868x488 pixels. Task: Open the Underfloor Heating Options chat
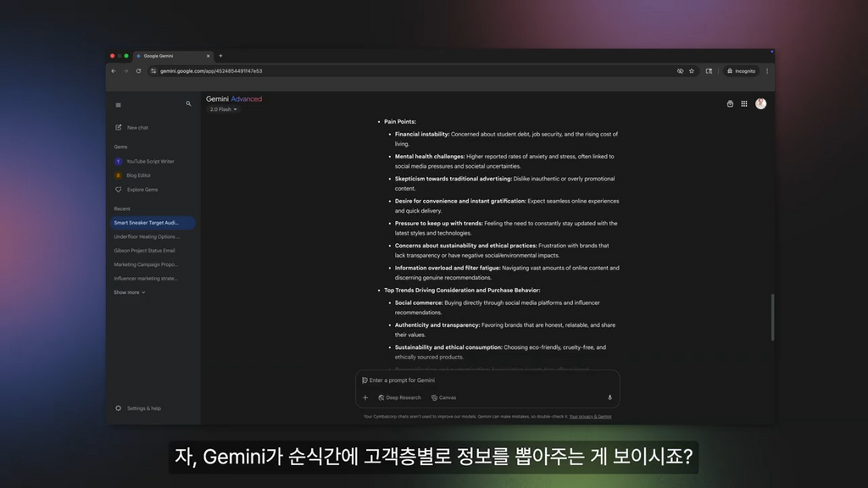click(x=147, y=237)
